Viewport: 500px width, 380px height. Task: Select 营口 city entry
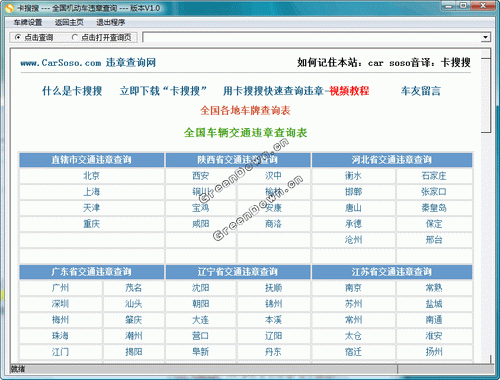[x=201, y=336]
